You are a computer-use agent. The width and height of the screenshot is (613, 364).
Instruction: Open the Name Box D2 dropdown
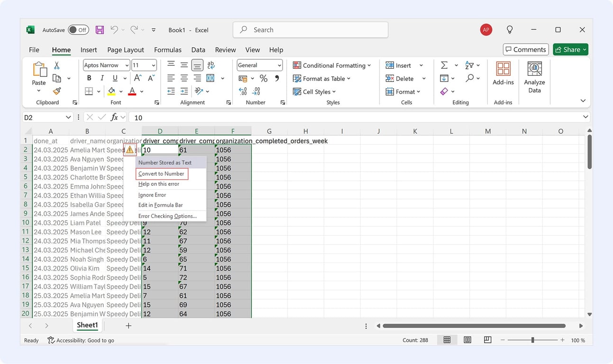(x=68, y=117)
